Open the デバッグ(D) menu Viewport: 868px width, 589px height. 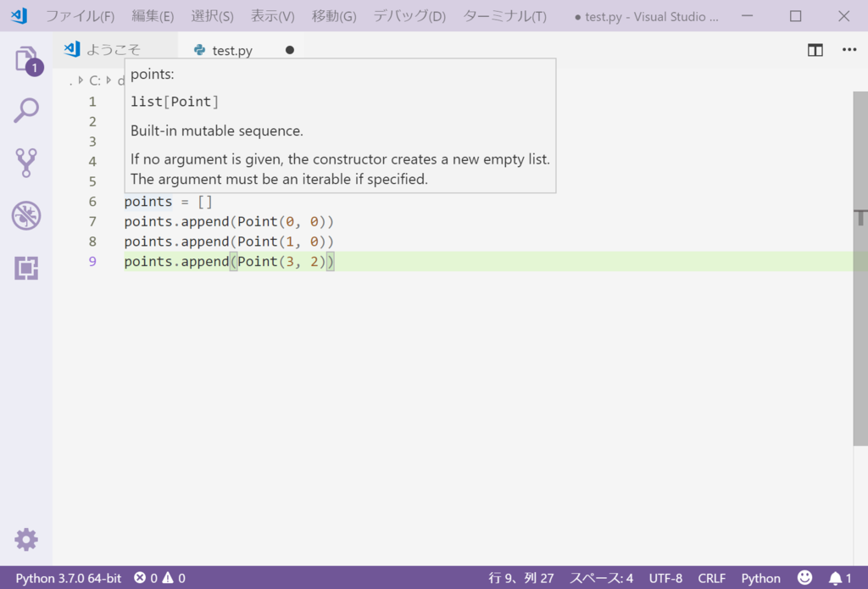tap(409, 16)
